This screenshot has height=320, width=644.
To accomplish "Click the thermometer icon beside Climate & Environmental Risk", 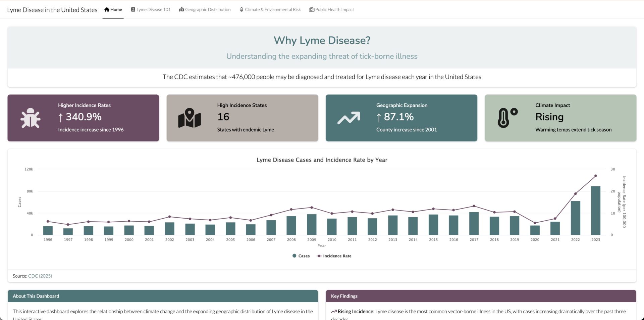I will click(x=241, y=9).
